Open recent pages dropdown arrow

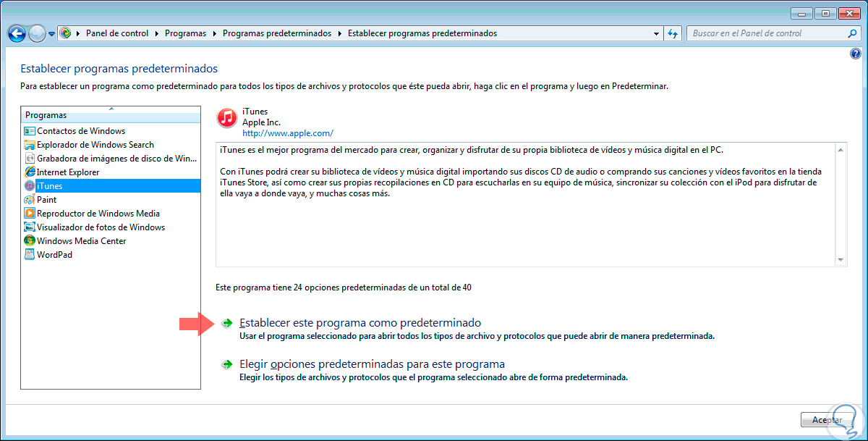pos(51,34)
